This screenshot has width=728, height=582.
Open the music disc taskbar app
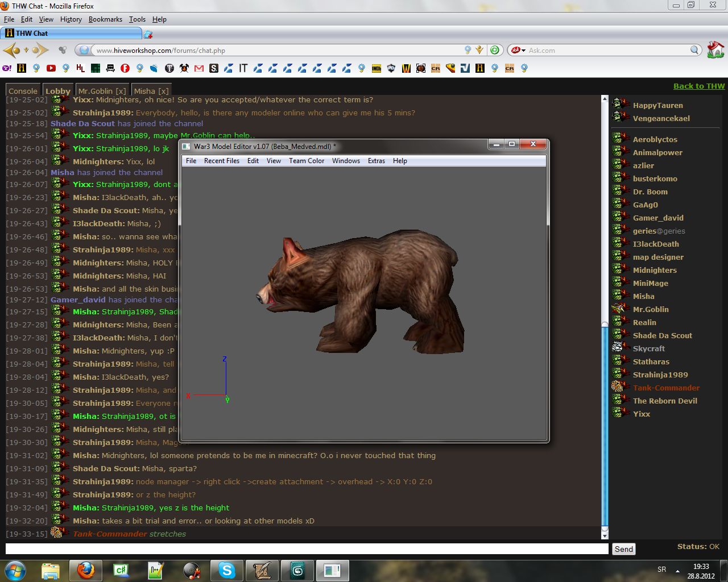point(192,571)
